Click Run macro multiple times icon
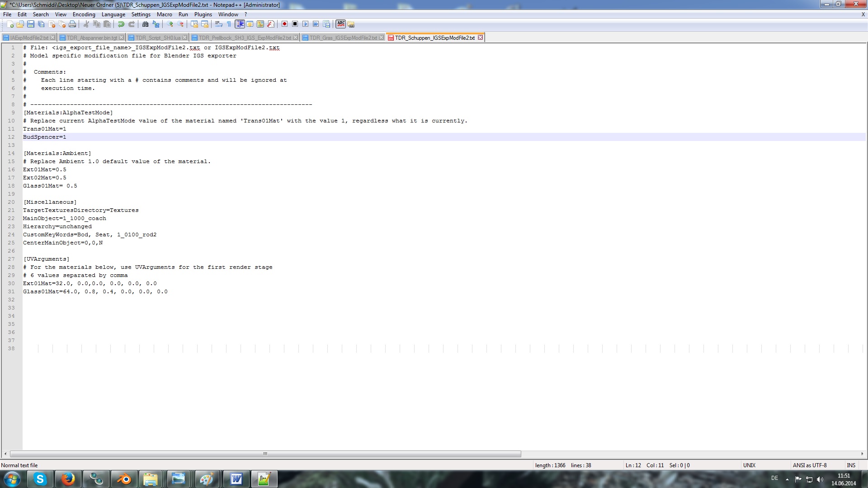 [x=316, y=24]
